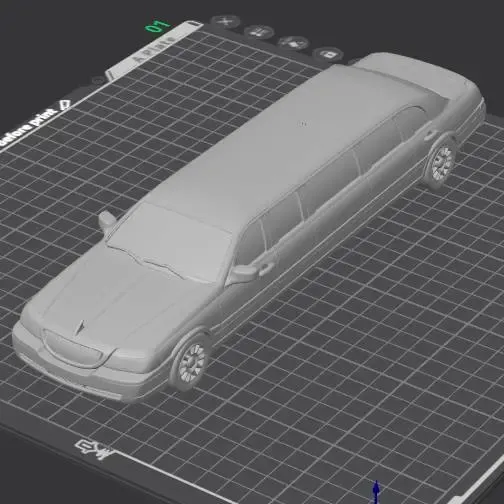Click the plate name label strip
Image resolution: width=504 pixels, height=504 pixels.
pyautogui.click(x=154, y=51)
